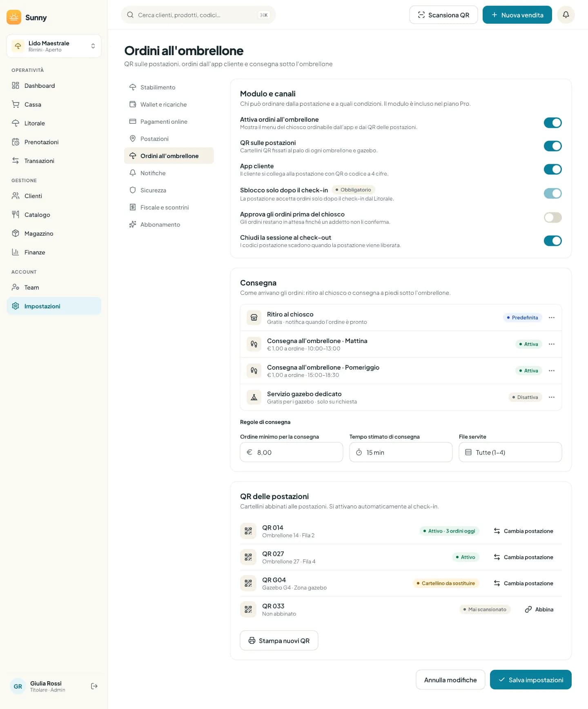Click the gazebo tent icon for Servizio gazebo dedicato

coord(254,397)
